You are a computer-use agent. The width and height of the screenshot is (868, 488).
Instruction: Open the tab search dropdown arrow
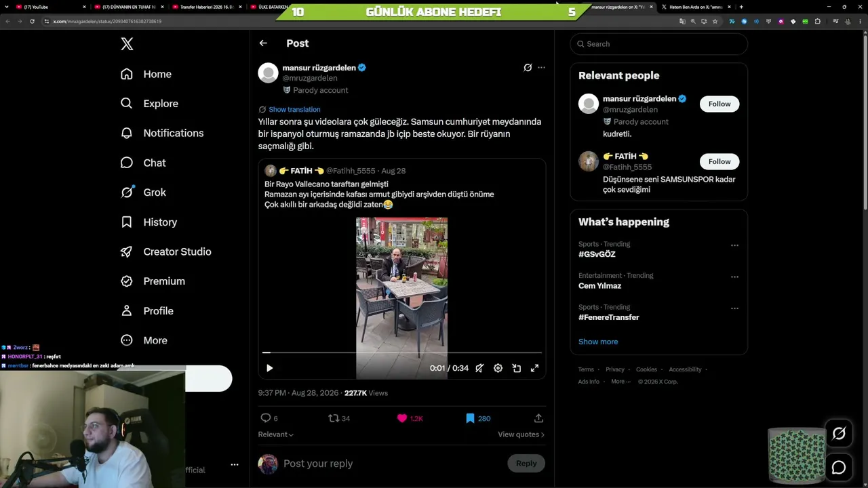click(5, 7)
